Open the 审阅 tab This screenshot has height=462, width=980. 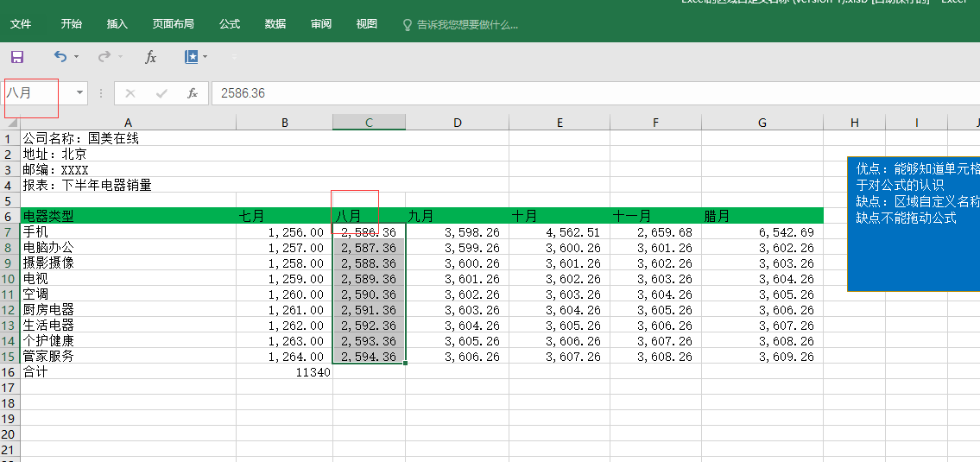tap(320, 24)
